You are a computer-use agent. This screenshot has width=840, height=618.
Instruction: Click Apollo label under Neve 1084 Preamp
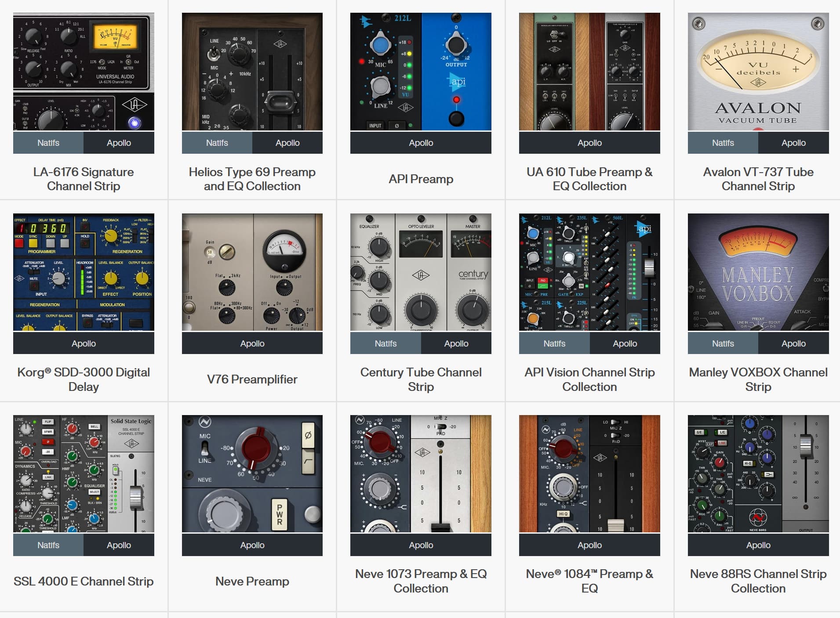point(589,545)
